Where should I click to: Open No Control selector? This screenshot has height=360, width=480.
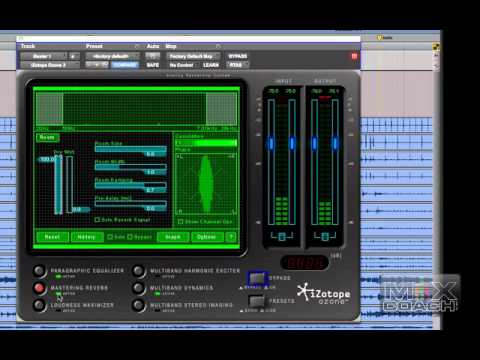[181, 65]
